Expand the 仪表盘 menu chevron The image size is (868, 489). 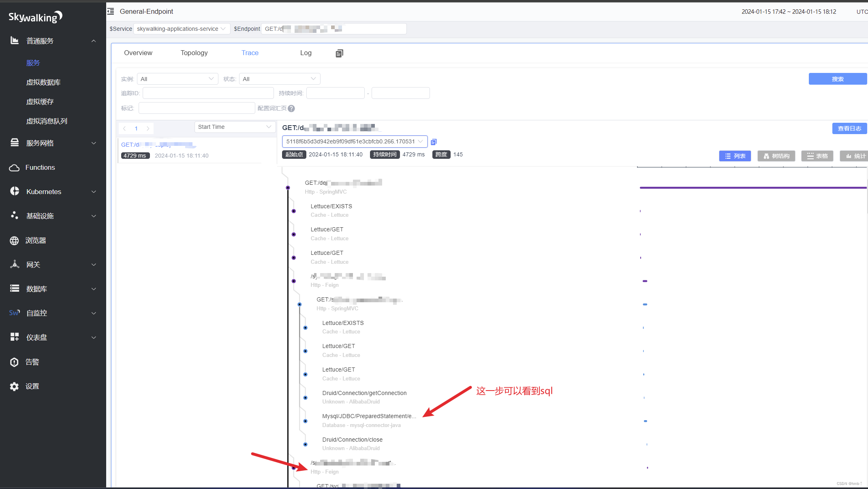click(x=94, y=337)
